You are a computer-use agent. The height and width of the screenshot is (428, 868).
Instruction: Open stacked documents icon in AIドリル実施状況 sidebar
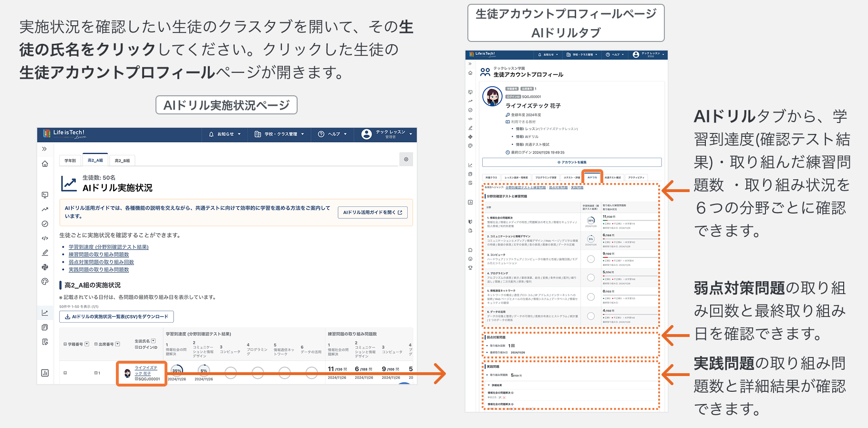click(x=45, y=327)
